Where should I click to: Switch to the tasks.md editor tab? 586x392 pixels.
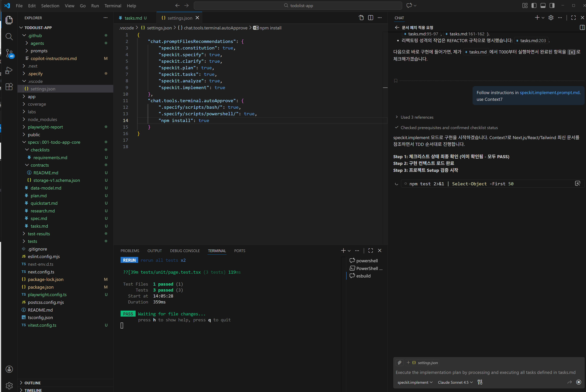point(133,18)
